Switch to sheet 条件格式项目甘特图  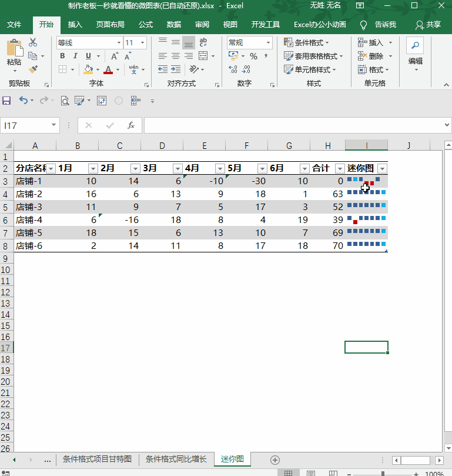point(97,459)
